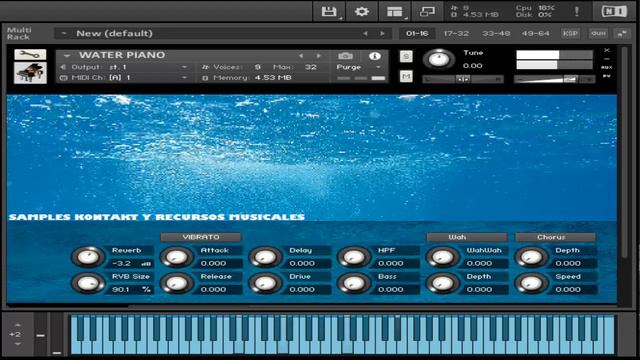Click the NI logo icon
Image resolution: width=640 pixels, height=360 pixels.
click(x=614, y=11)
